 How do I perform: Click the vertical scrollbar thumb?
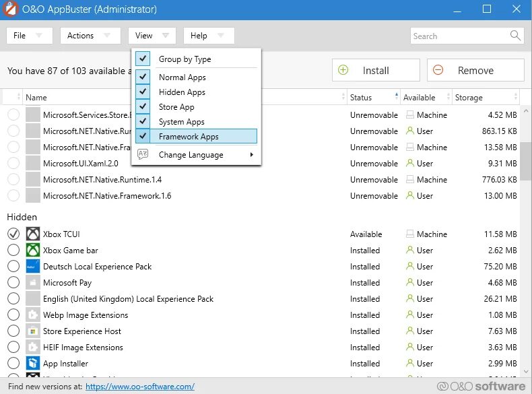pyautogui.click(x=526, y=162)
